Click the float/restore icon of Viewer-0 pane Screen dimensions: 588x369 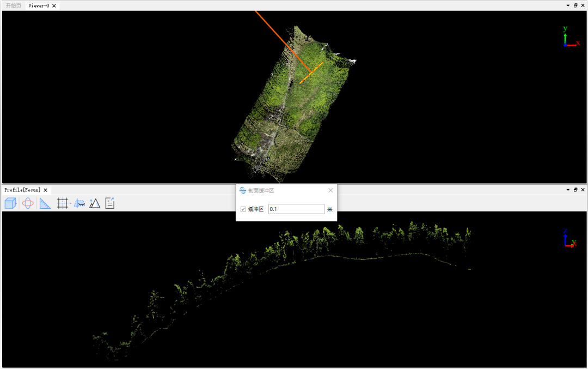[x=575, y=5]
